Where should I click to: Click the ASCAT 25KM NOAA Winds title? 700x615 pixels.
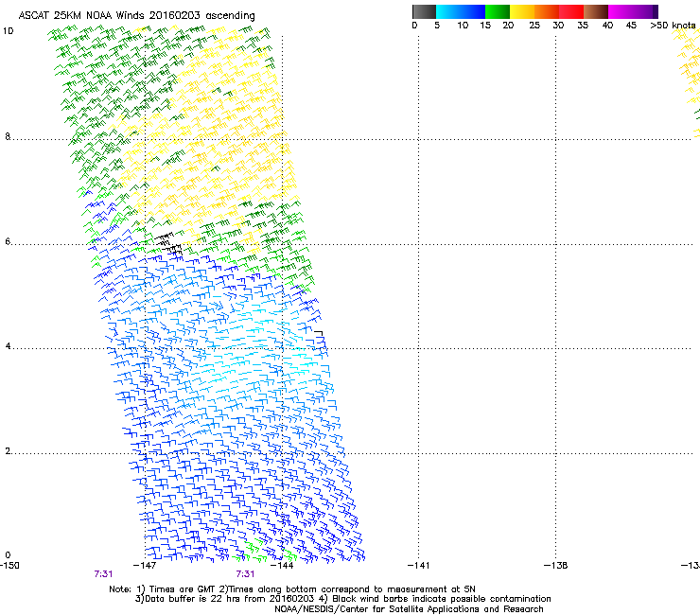(136, 16)
